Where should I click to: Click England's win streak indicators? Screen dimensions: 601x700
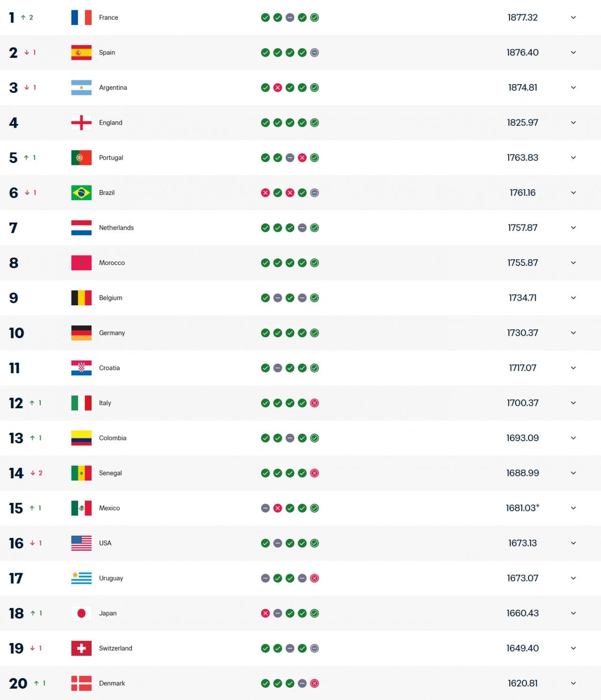point(289,123)
